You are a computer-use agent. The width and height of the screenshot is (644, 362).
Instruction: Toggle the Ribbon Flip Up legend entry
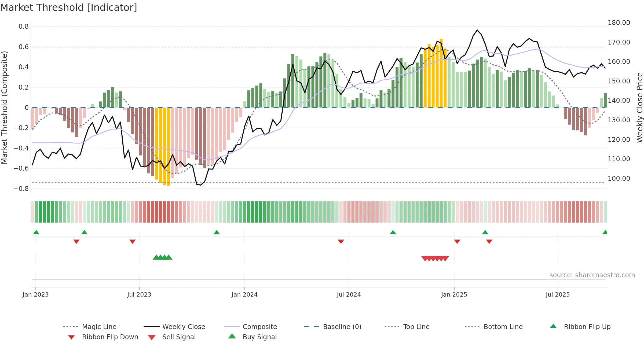pyautogui.click(x=580, y=327)
